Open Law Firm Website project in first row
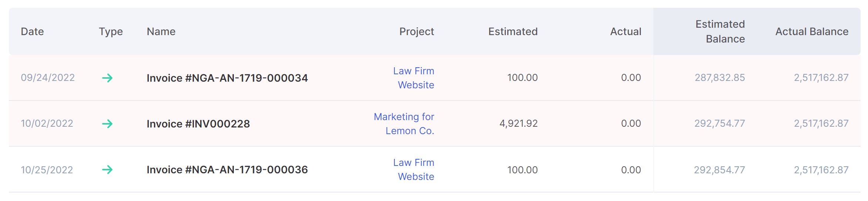This screenshot has width=868, height=201. 414,78
